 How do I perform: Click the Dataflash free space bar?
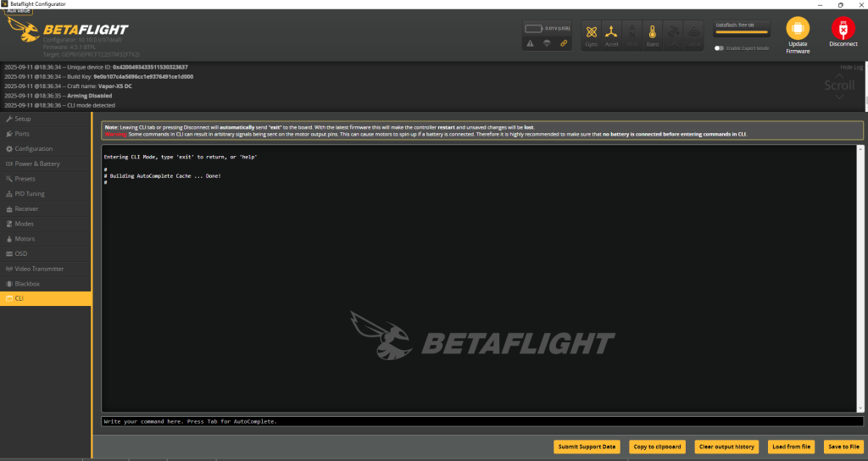741,32
